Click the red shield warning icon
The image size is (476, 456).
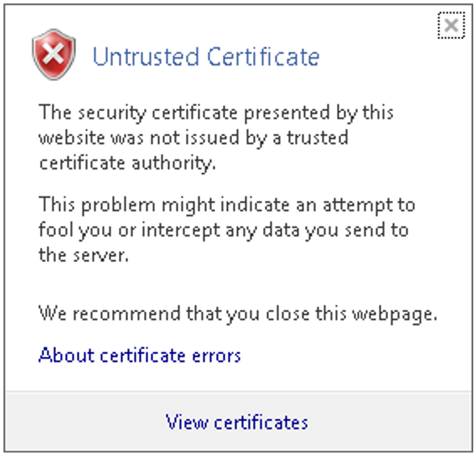54,54
